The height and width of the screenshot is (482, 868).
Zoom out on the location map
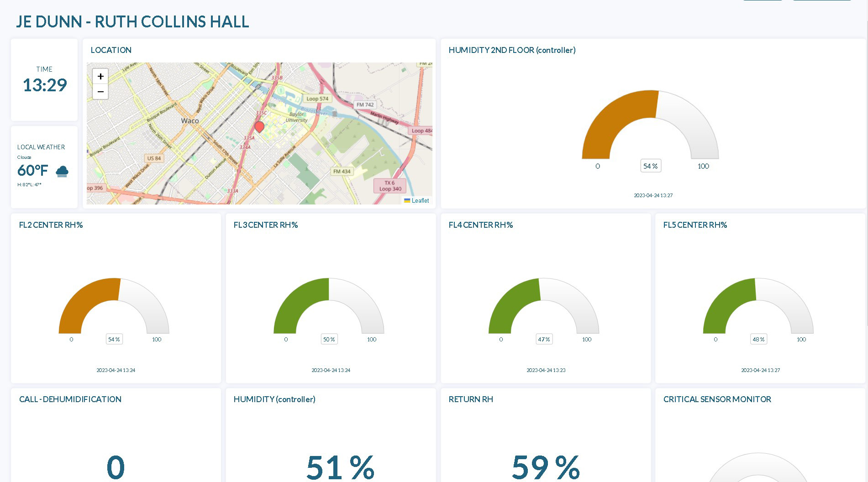(100, 92)
